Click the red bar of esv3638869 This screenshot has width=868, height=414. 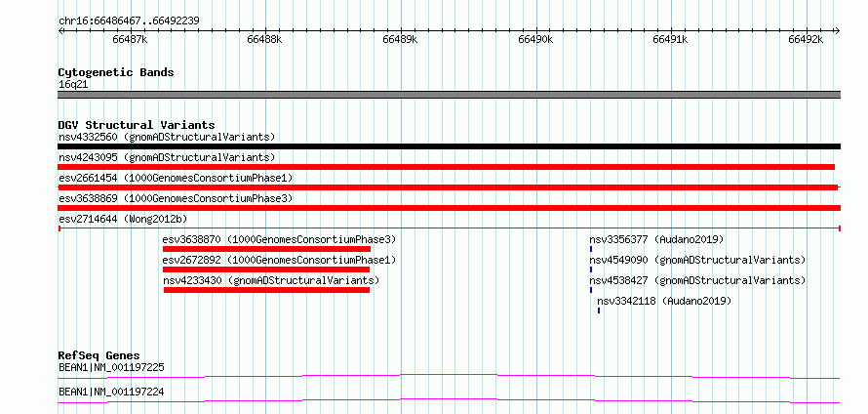point(449,208)
